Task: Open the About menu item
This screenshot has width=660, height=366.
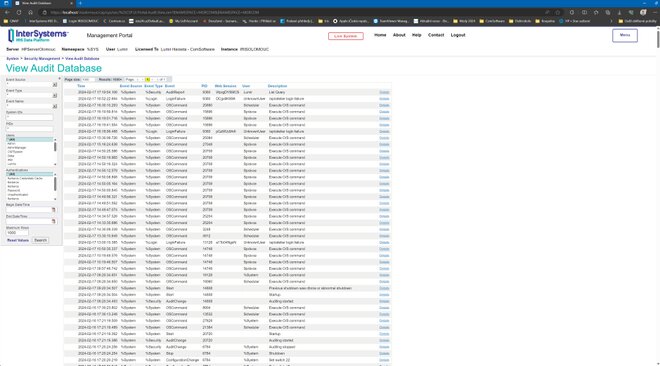Action: click(399, 35)
